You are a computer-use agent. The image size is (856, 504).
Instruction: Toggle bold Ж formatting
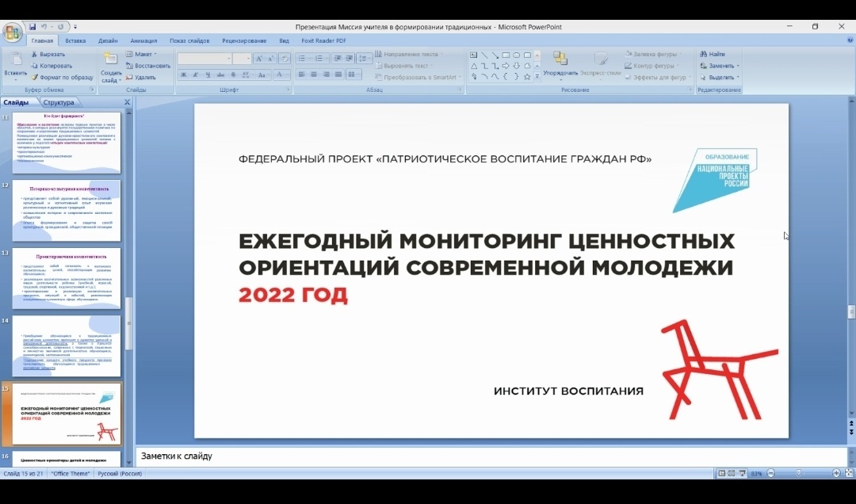[x=184, y=74]
